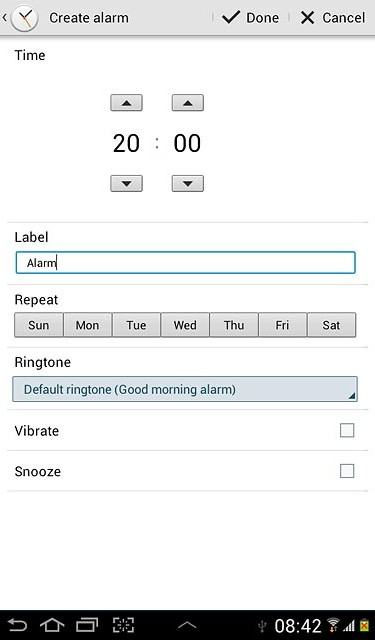Toggle Wed repeat day
The width and height of the screenshot is (375, 640).
(185, 325)
